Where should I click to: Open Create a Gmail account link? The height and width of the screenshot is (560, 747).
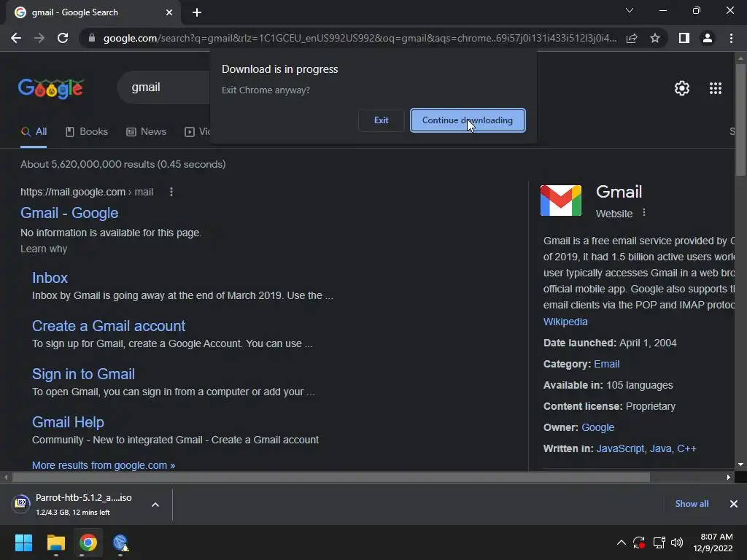tap(109, 326)
